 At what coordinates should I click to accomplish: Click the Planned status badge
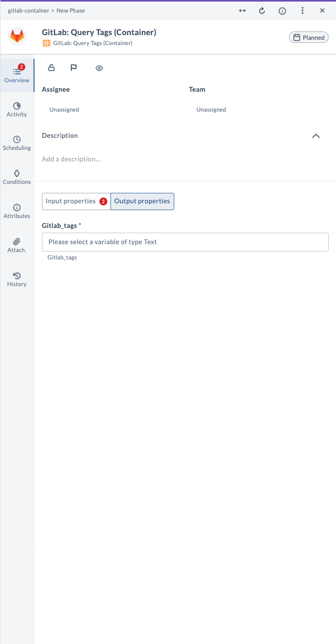coord(309,37)
